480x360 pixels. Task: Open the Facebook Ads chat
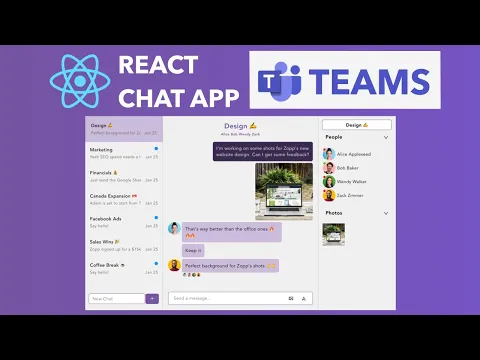point(124,222)
